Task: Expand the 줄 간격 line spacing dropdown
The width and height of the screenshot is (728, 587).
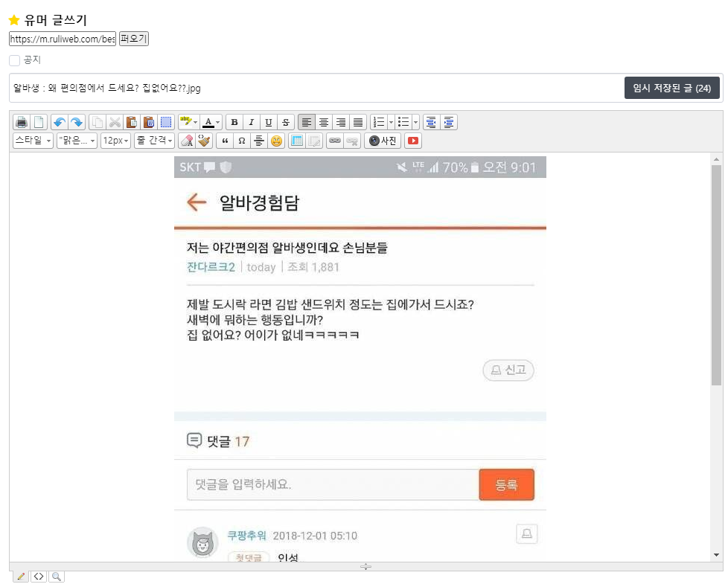Action: 155,141
